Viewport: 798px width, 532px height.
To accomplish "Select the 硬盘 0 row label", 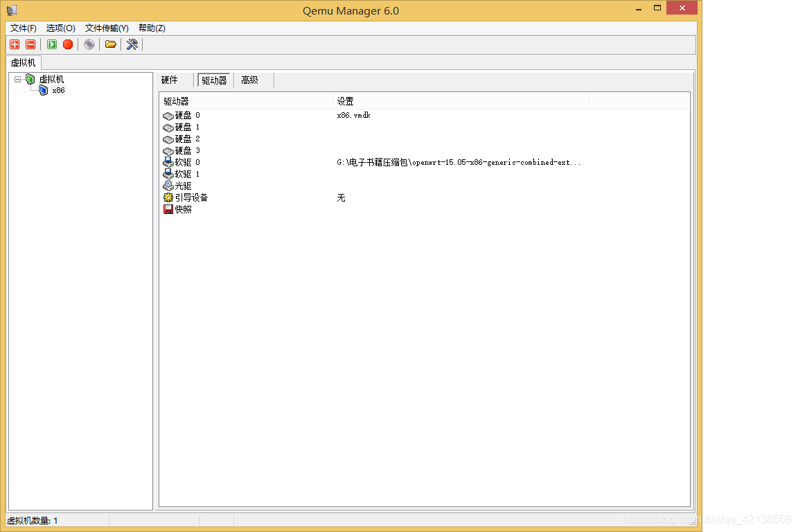I will tap(187, 116).
